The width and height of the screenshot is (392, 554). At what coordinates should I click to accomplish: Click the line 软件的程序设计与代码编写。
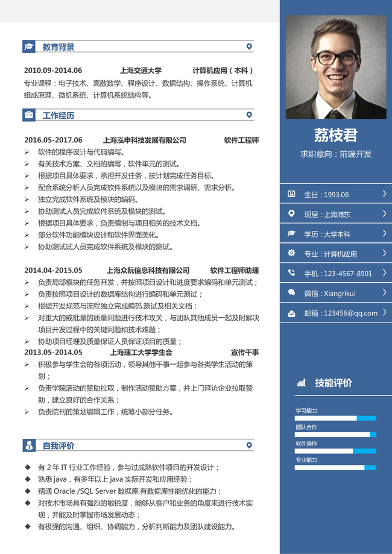pyautogui.click(x=81, y=153)
